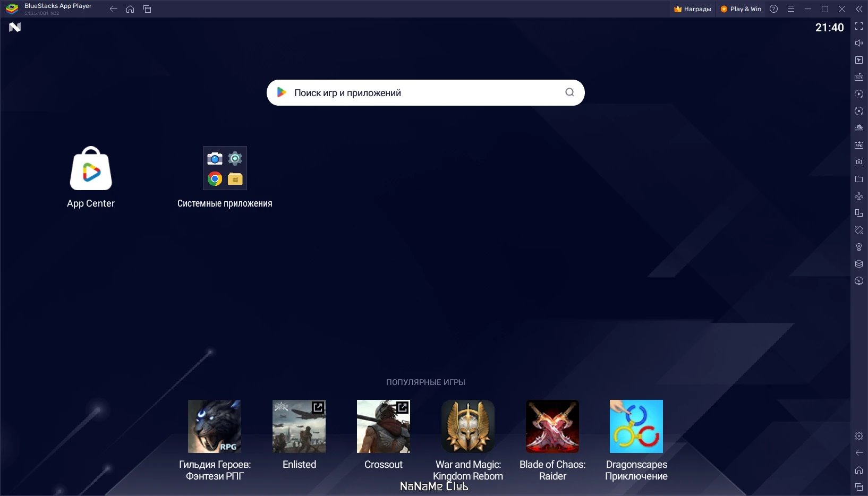Open the stacked layers multi-instance icon
This screenshot has width=868, height=496.
tap(859, 264)
